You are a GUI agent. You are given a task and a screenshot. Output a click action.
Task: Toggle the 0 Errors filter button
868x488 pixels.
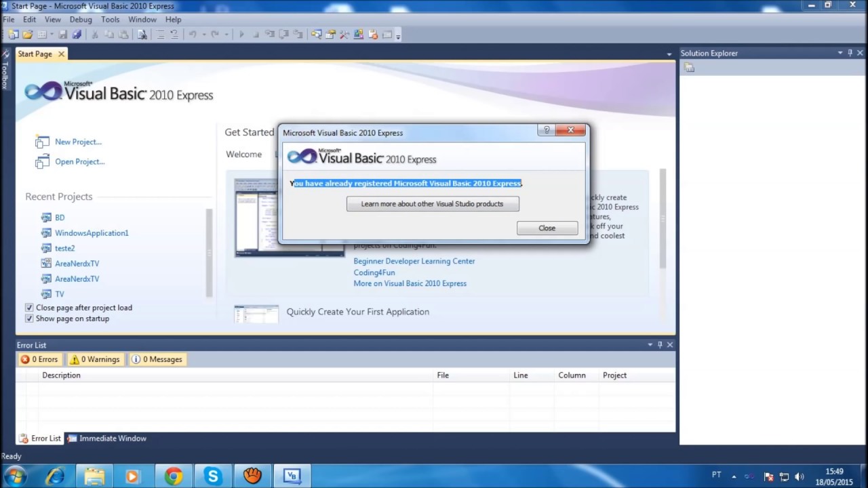click(x=39, y=359)
